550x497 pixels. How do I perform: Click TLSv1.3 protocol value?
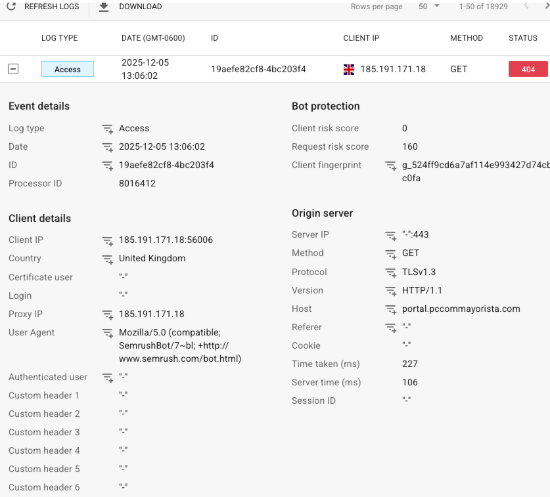419,272
